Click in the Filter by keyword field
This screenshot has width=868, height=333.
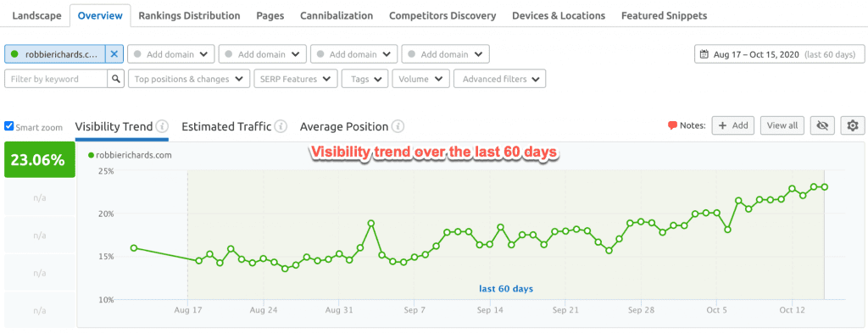[56, 79]
